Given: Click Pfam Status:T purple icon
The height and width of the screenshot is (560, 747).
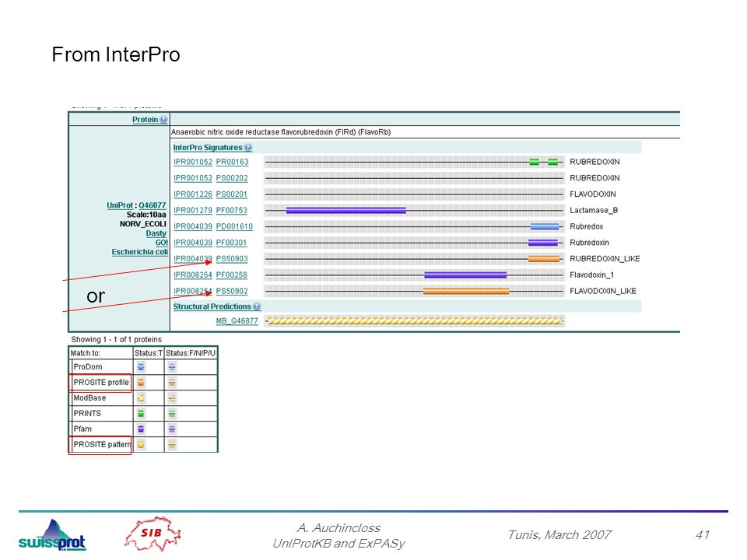Looking at the screenshot, I should 141,429.
